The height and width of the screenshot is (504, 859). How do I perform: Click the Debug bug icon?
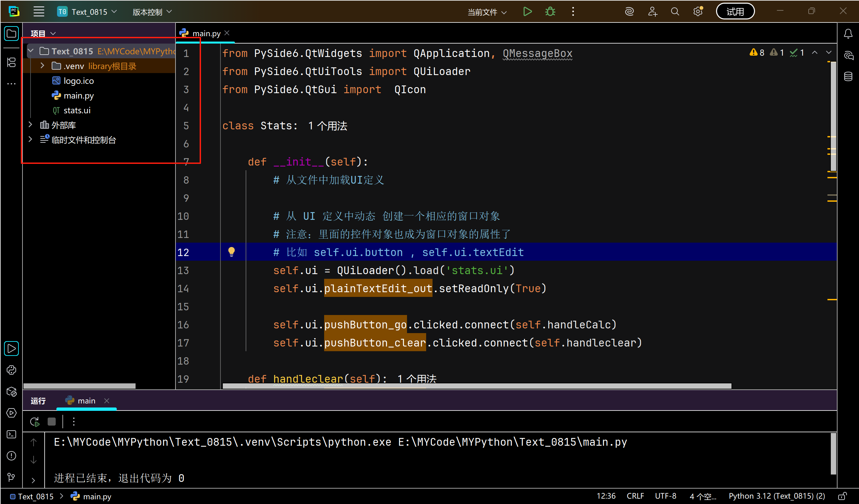[550, 12]
